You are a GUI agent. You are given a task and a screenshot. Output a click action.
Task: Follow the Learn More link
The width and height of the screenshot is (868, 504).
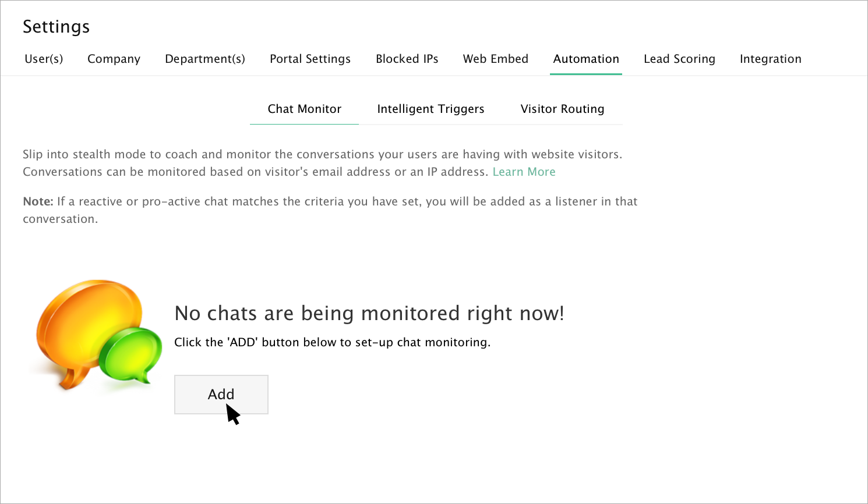tap(524, 172)
